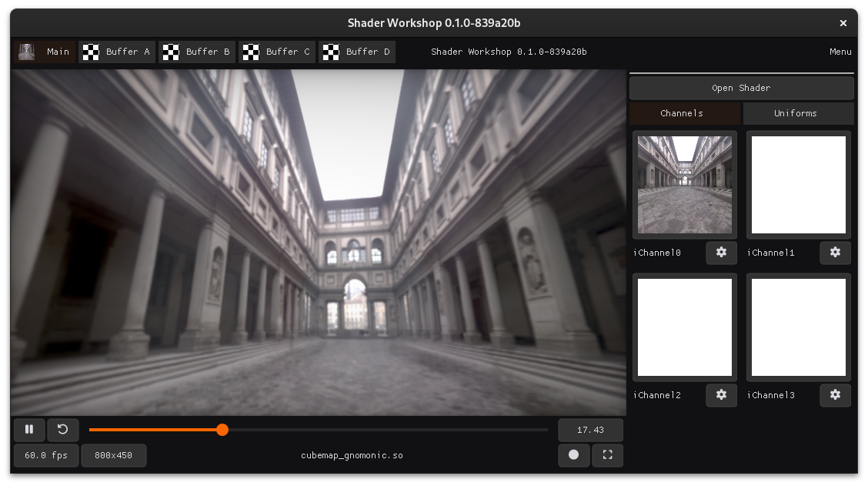Pause the shader playback
Image resolution: width=868 pixels, height=486 pixels.
[x=29, y=430]
